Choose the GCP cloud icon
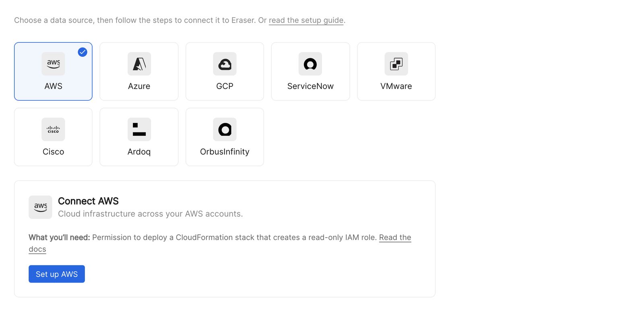 pos(225,64)
